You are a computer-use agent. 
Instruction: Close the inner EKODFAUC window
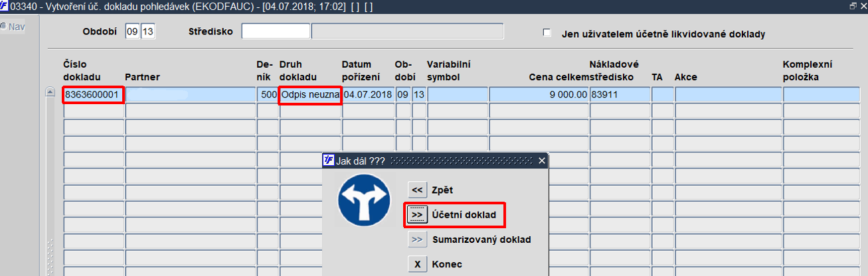[x=863, y=5]
